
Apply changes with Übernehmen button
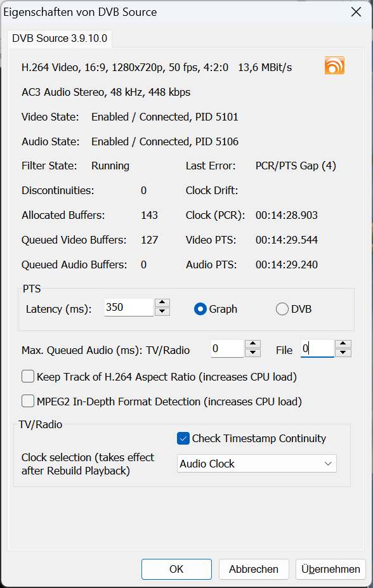pos(330,569)
